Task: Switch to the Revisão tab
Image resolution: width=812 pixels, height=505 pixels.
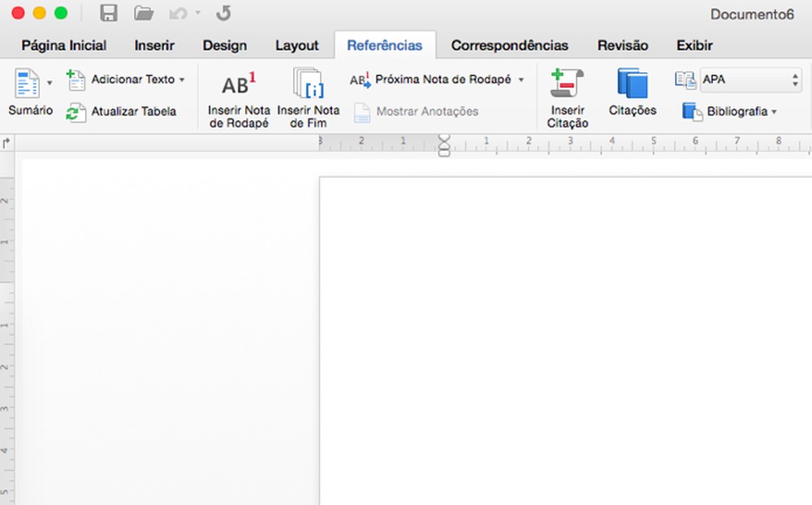Action: click(623, 45)
